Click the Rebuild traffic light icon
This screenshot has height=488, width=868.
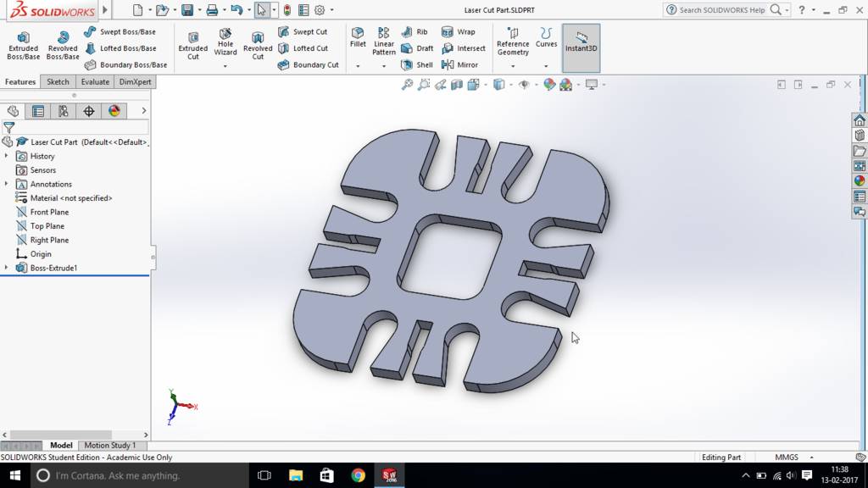point(287,10)
